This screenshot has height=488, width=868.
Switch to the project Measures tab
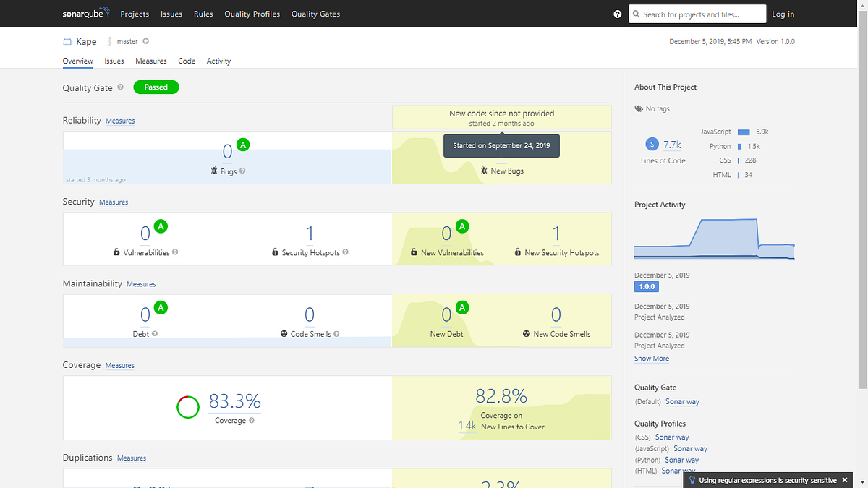(151, 61)
